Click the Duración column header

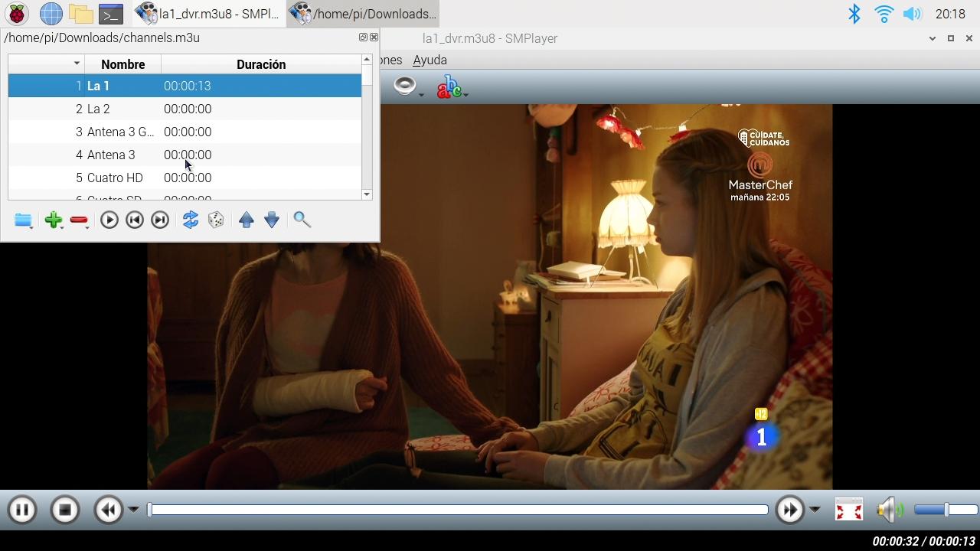[261, 64]
